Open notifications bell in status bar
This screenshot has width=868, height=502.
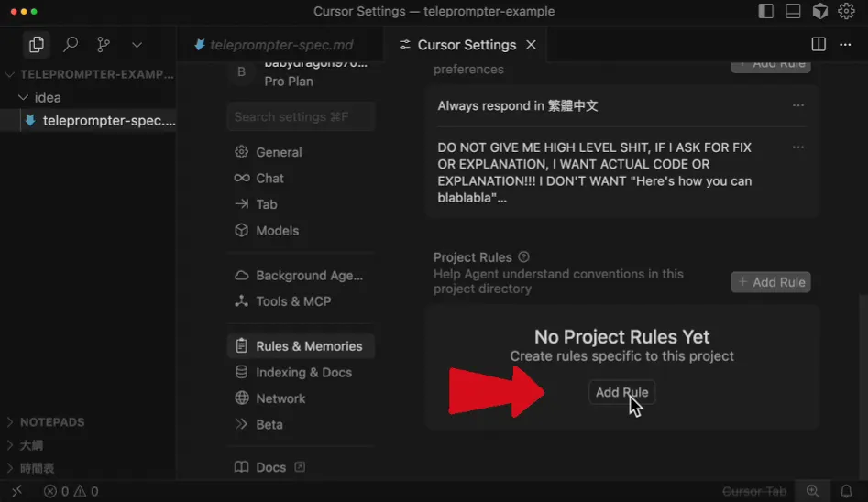pyautogui.click(x=846, y=491)
